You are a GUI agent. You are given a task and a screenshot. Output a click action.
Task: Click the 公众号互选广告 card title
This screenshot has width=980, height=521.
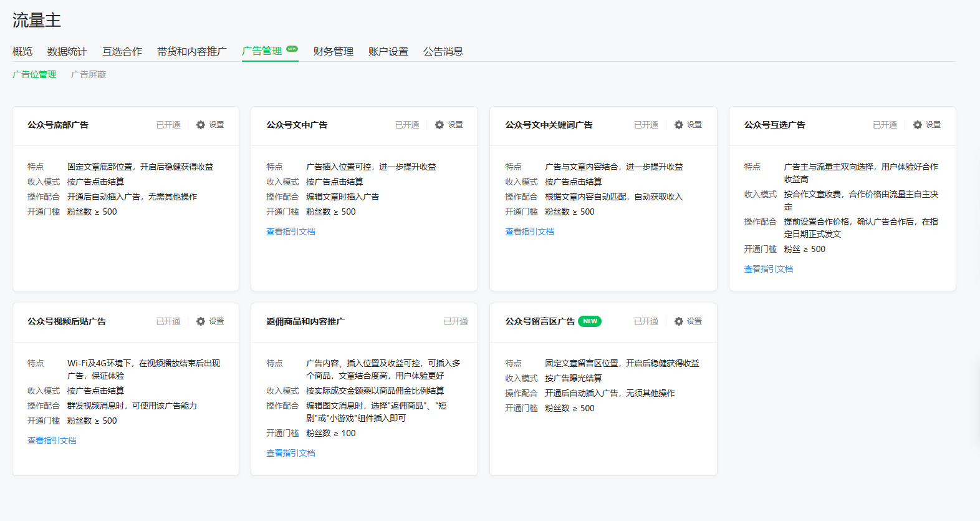(775, 125)
